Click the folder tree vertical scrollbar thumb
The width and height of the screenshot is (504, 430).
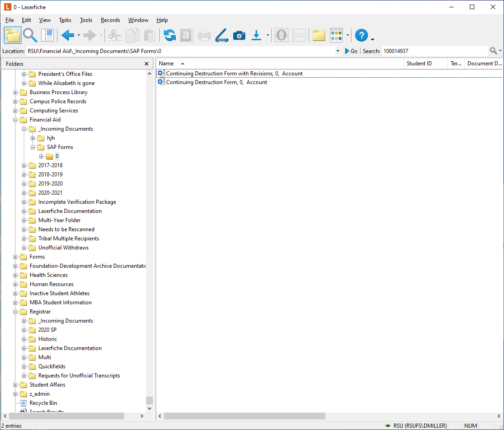pos(149,400)
